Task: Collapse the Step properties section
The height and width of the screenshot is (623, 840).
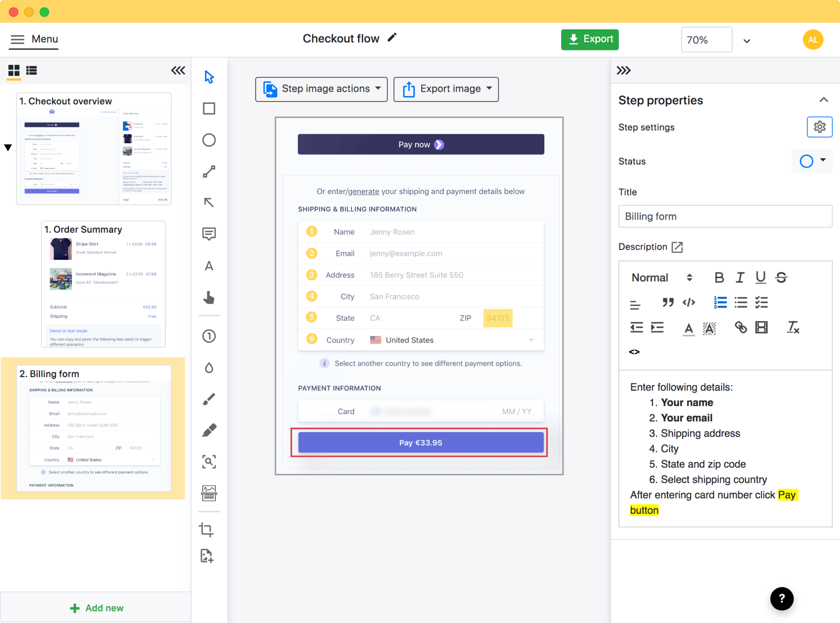Action: tap(824, 100)
